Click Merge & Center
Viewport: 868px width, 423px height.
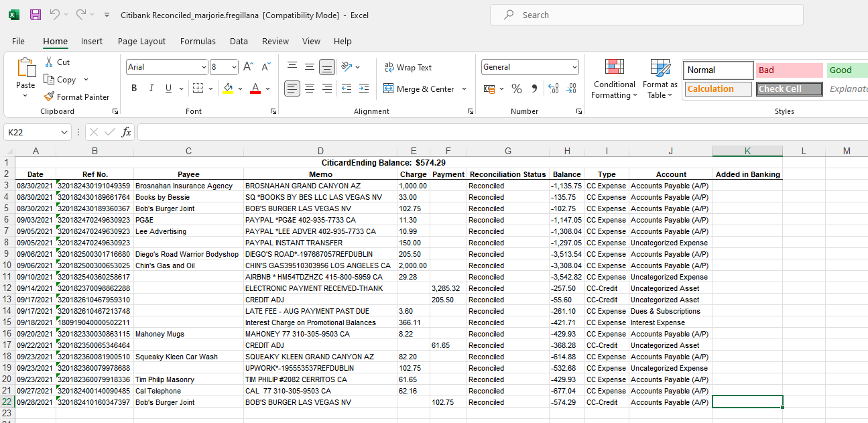(x=419, y=88)
